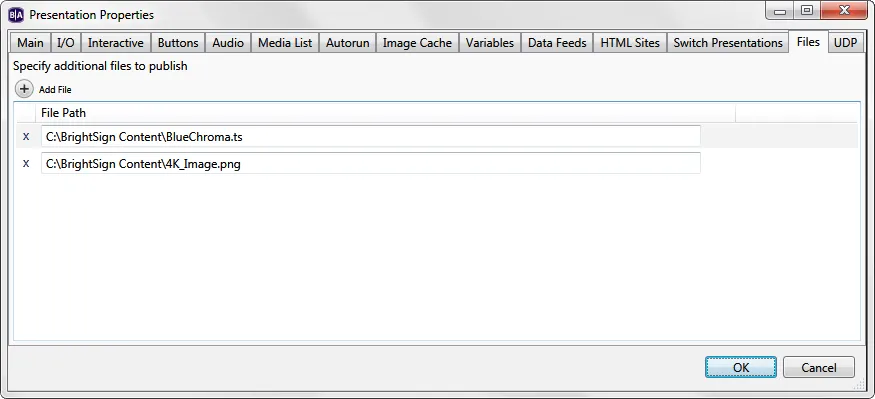875x399 pixels.
Task: Open the UDP tab
Action: [x=845, y=43]
